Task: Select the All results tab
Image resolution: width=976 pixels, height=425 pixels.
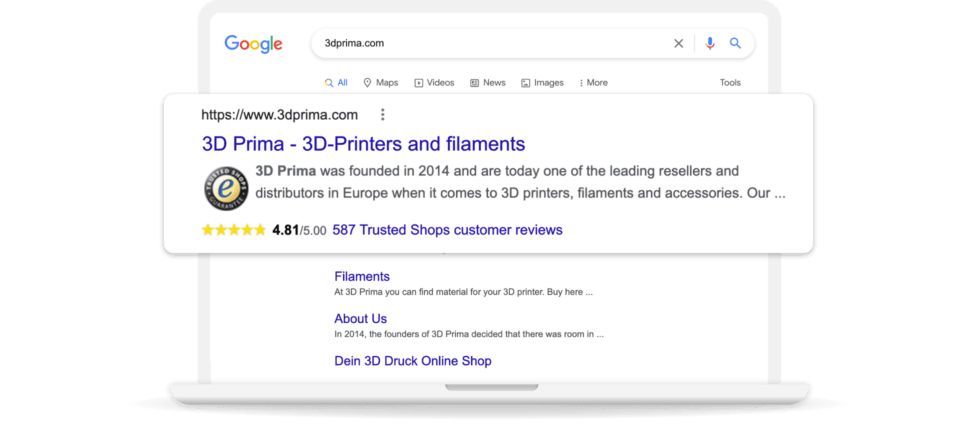Action: [x=336, y=83]
